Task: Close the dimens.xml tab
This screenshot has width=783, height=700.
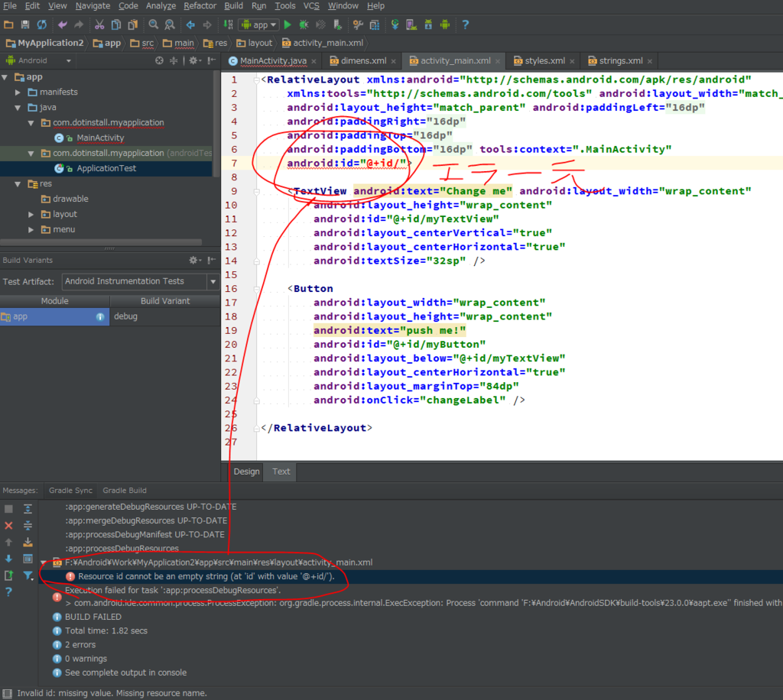Action: (394, 61)
